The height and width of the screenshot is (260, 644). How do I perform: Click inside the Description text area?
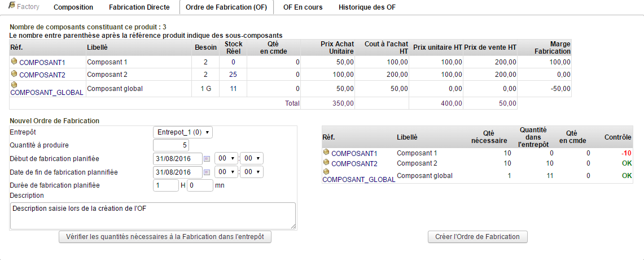[x=152, y=216]
